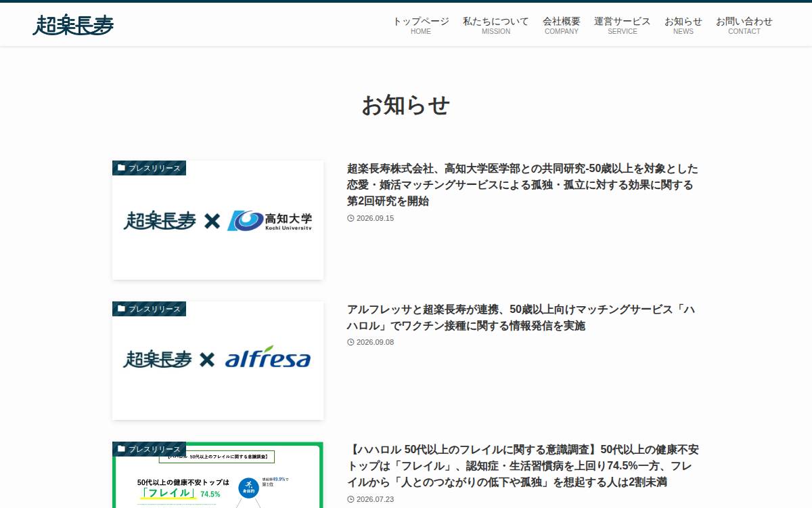Click the 超楽長寿 site logo
This screenshot has height=508, width=812.
tap(73, 25)
